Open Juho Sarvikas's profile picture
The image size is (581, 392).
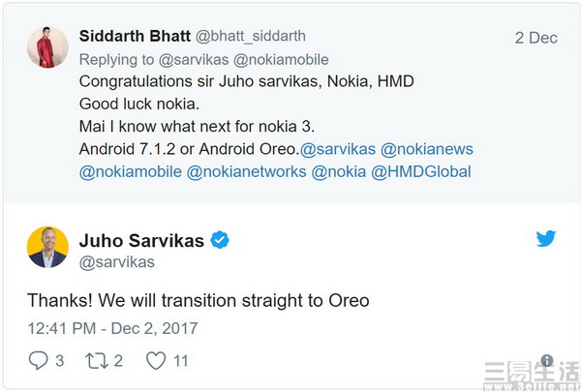pos(47,247)
